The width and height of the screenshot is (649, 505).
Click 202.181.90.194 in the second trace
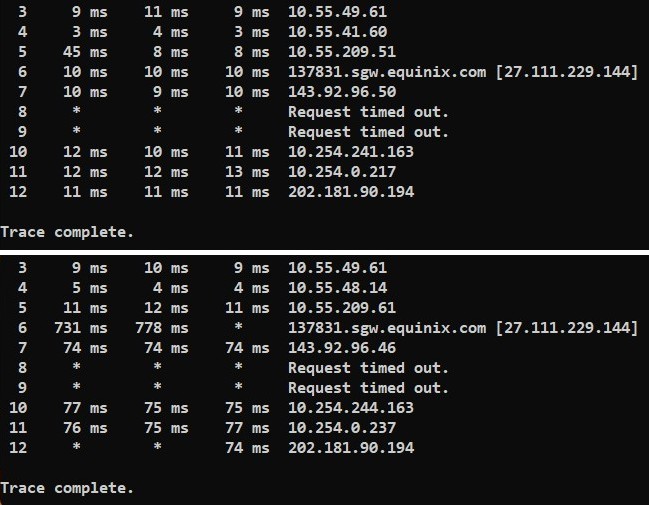pyautogui.click(x=350, y=448)
